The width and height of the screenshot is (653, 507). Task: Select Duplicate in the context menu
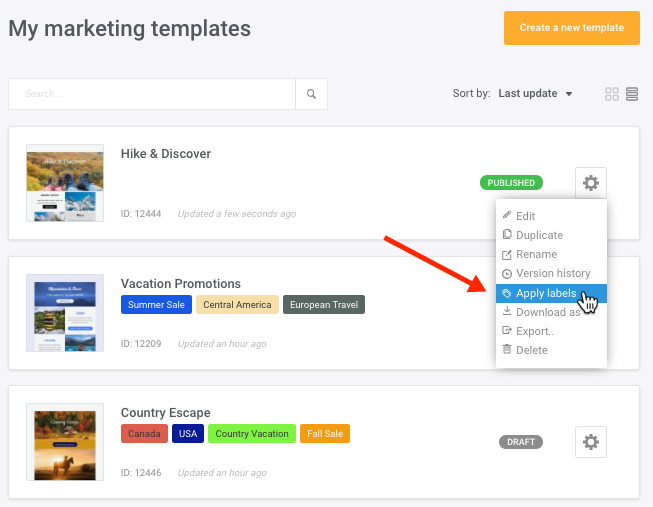click(x=539, y=235)
